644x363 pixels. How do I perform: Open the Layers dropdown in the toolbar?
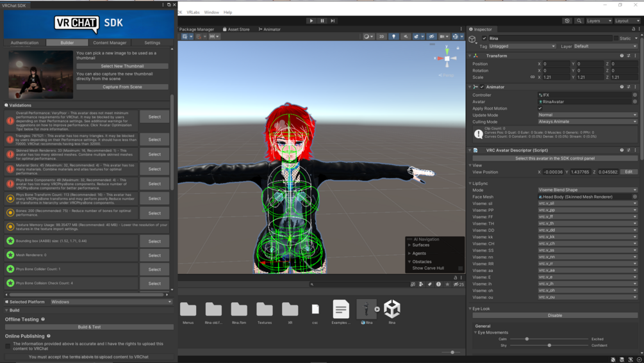(599, 20)
